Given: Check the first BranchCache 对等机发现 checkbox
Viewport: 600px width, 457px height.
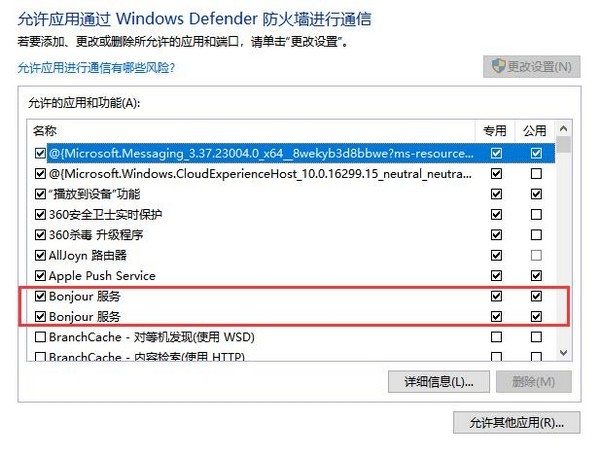Looking at the screenshot, I should coord(40,337).
